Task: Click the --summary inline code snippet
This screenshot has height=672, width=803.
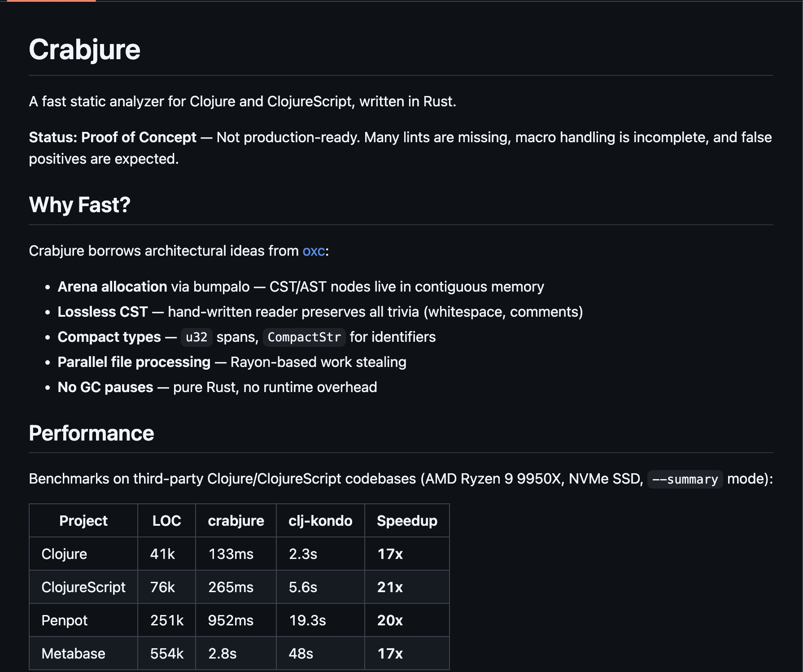Action: (x=685, y=479)
